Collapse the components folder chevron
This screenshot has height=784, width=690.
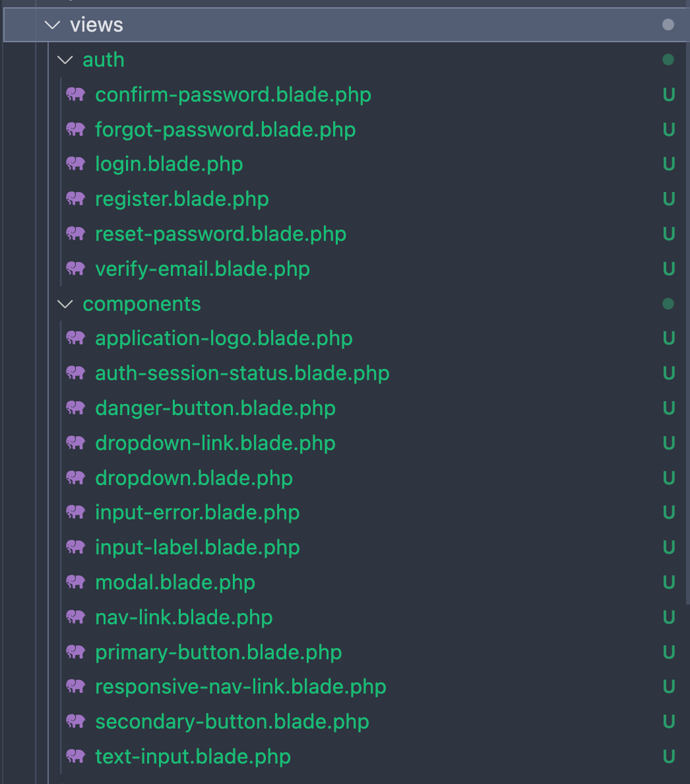[65, 304]
